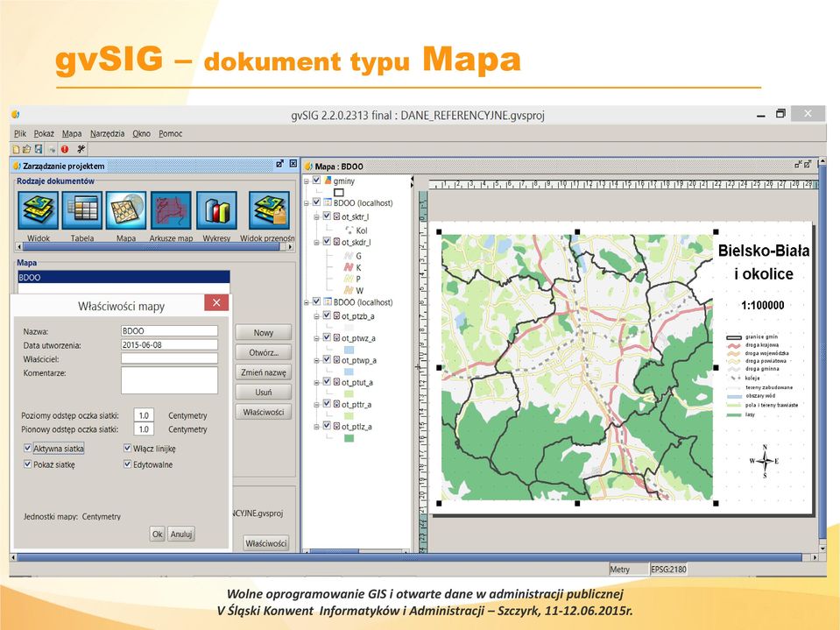This screenshot has height=630, width=840.
Task: Toggle Włącz linijkę checkbox
Action: (x=128, y=448)
